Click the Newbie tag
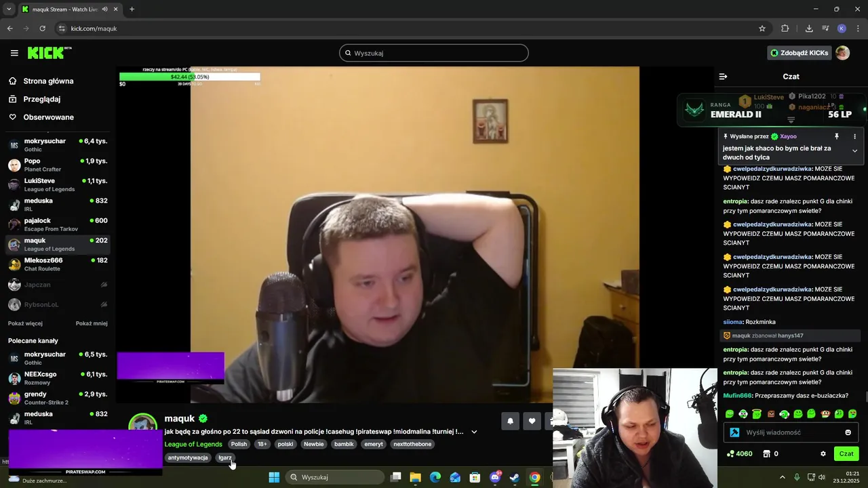The width and height of the screenshot is (868, 488). click(314, 444)
